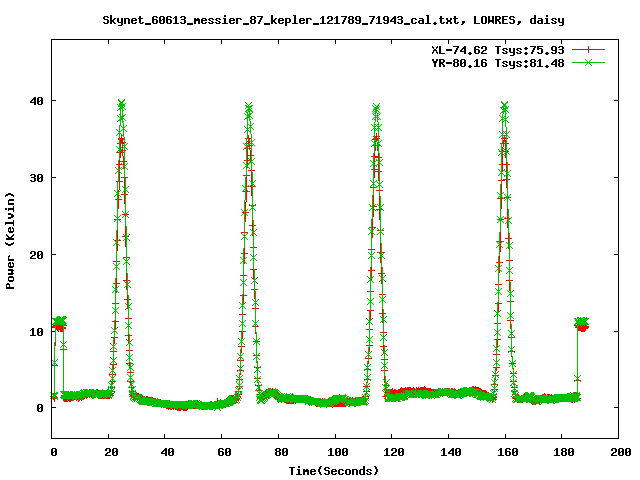Click the red XL legend line sample

point(588,50)
